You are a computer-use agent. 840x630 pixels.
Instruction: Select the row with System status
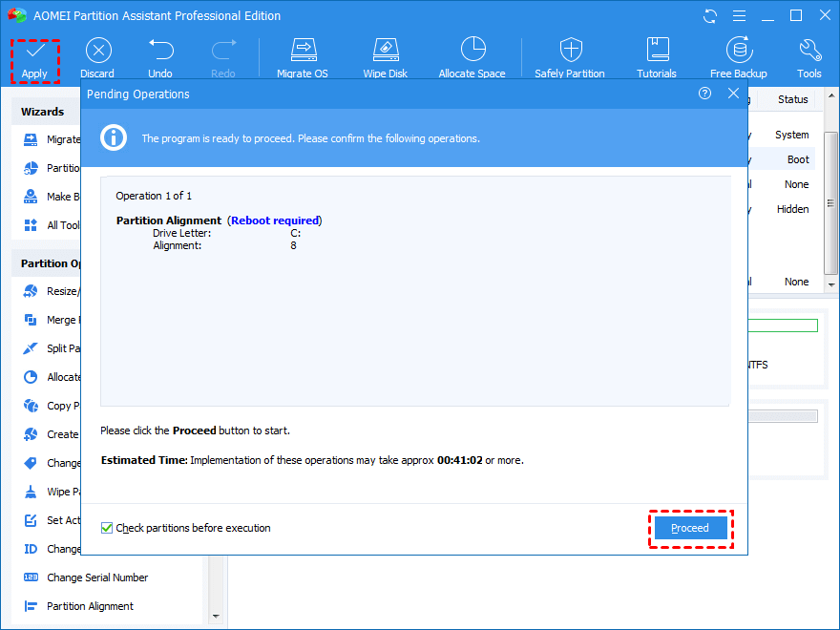click(x=781, y=135)
